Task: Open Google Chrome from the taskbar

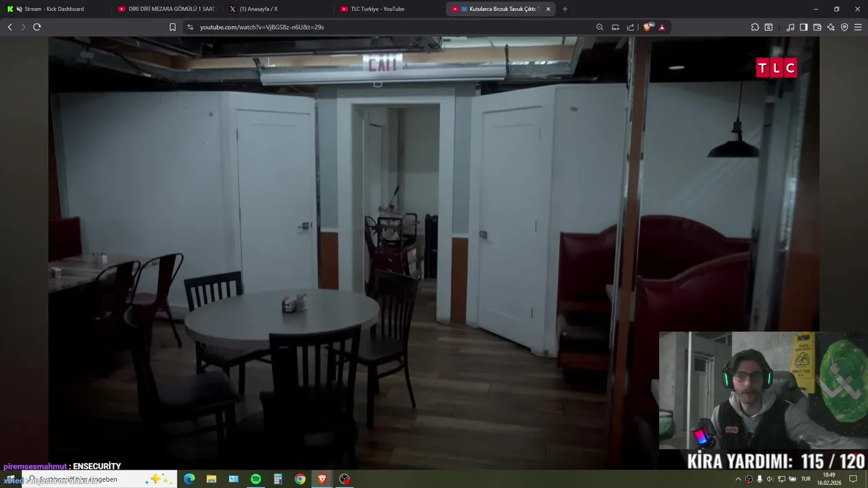Action: [300, 479]
